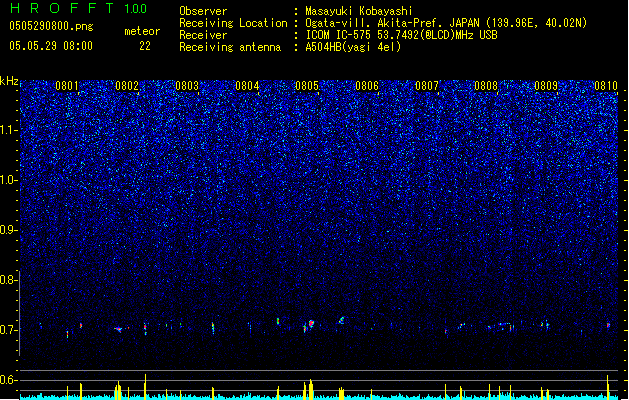
Task: Click the 'Receiving Location' label
Action: point(233,23)
